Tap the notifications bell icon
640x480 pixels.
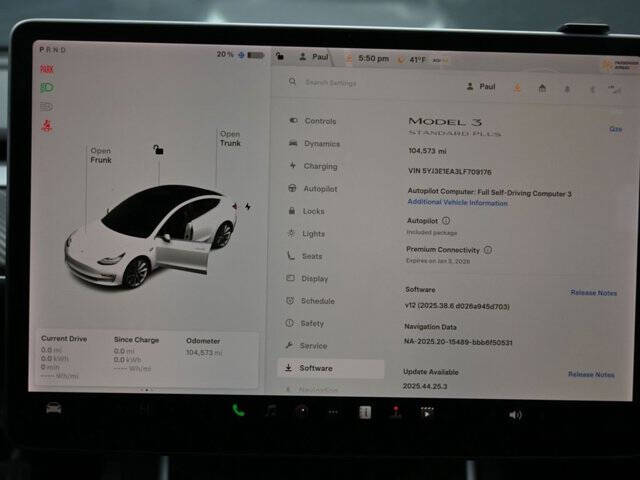coord(567,89)
